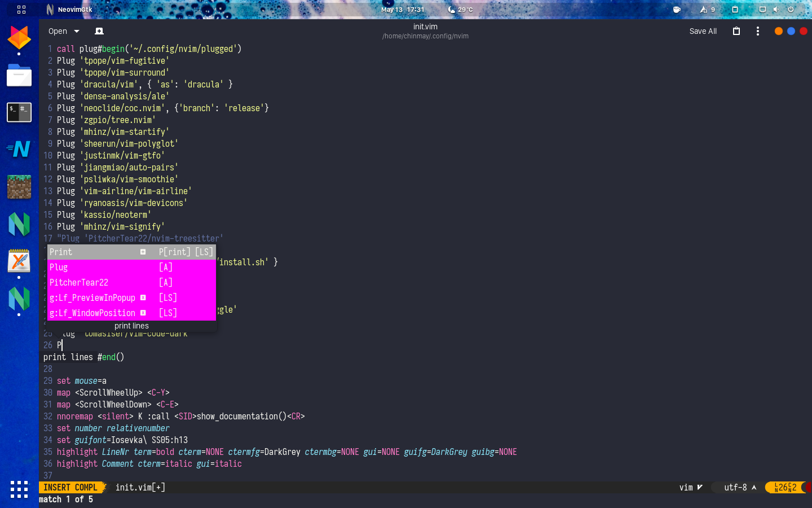
Task: Open the terminal icon in the dock
Action: (x=19, y=112)
